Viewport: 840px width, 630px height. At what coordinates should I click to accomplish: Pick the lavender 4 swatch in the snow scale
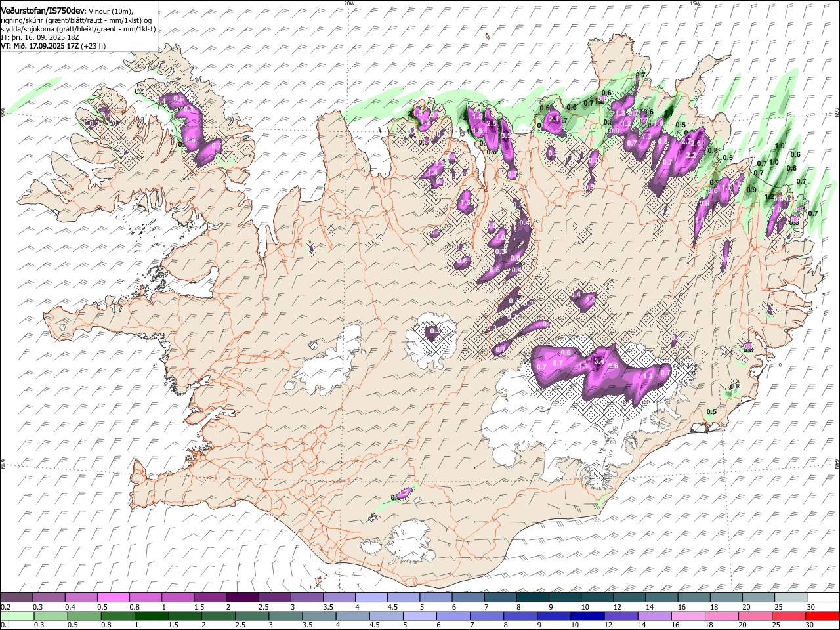[371, 598]
